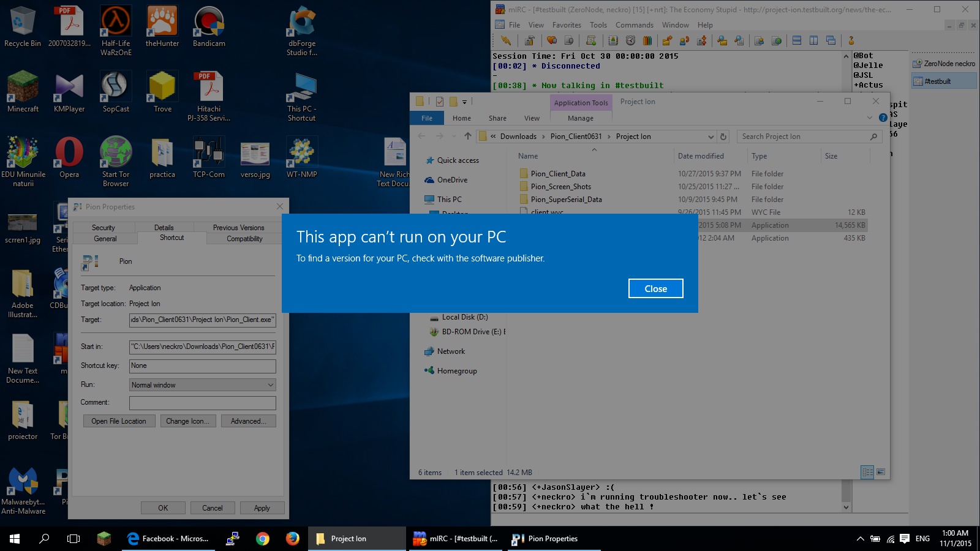Click mIRC Cascade windows icon
Image resolution: width=980 pixels, height=551 pixels.
(x=831, y=40)
